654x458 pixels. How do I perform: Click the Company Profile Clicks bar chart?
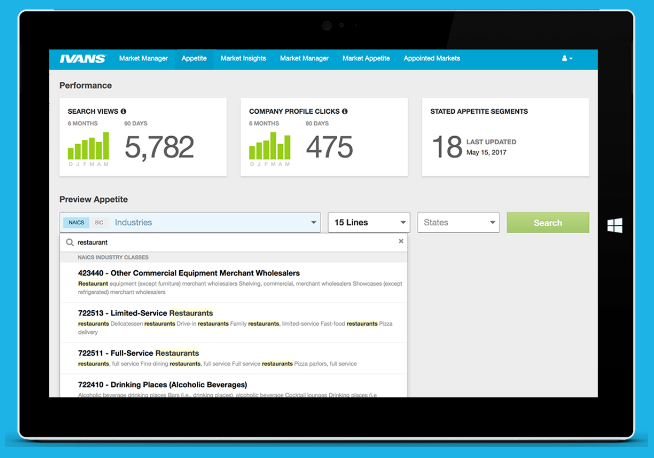(x=270, y=146)
